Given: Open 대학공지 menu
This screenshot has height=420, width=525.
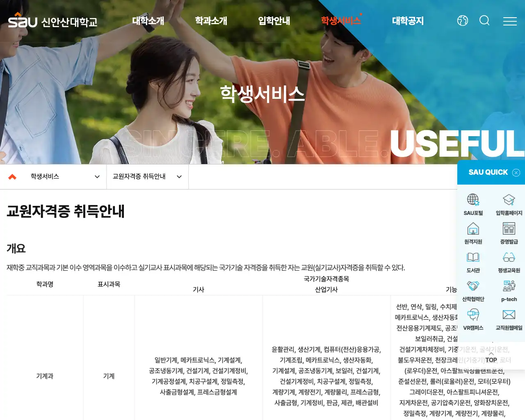Looking at the screenshot, I should click(408, 21).
